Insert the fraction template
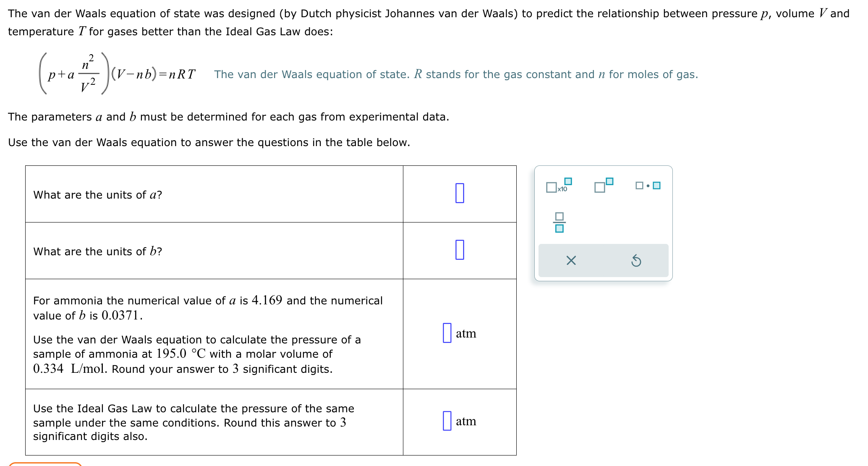 559,223
